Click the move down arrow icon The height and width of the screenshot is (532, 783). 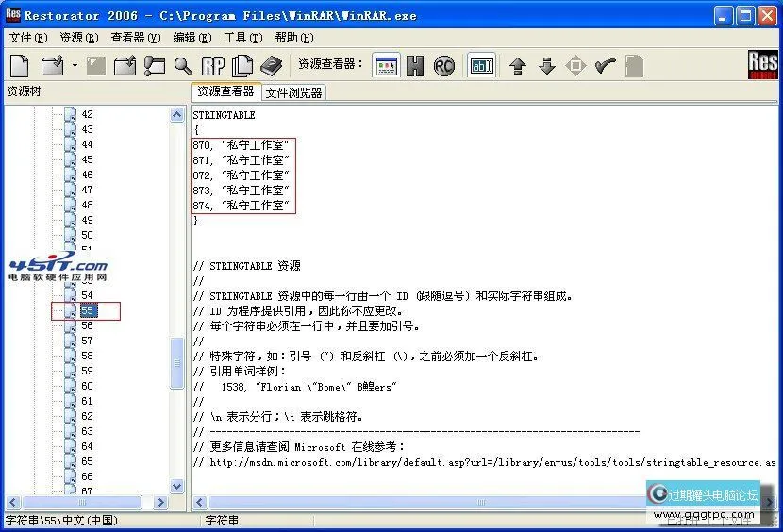[547, 65]
